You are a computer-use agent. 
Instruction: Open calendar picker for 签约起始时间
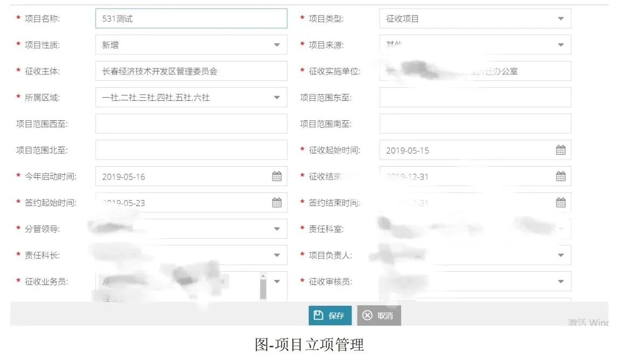click(277, 202)
